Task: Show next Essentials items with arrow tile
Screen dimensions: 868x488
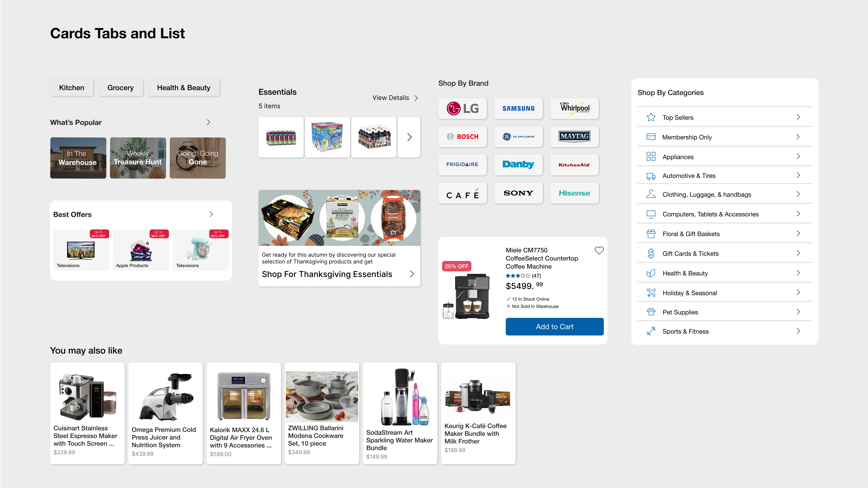Action: [409, 137]
